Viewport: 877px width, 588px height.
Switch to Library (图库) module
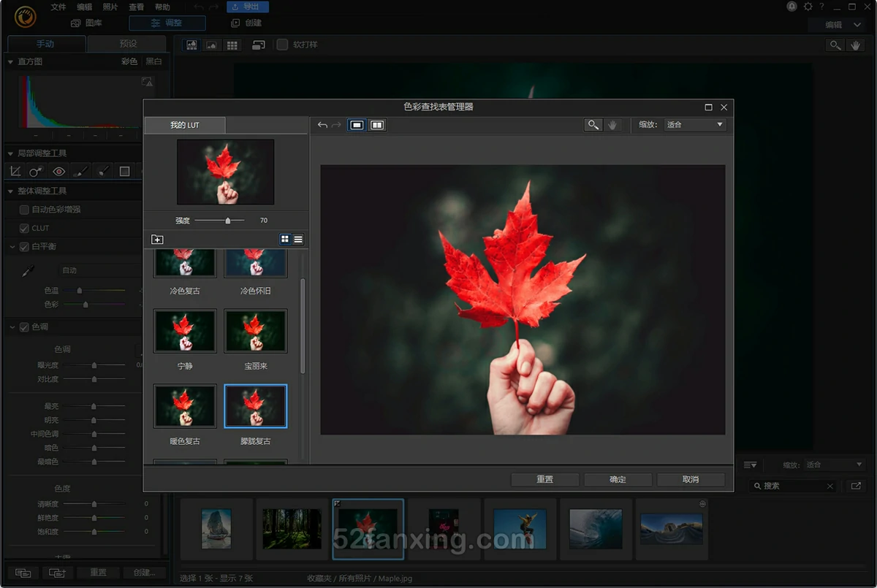[86, 23]
